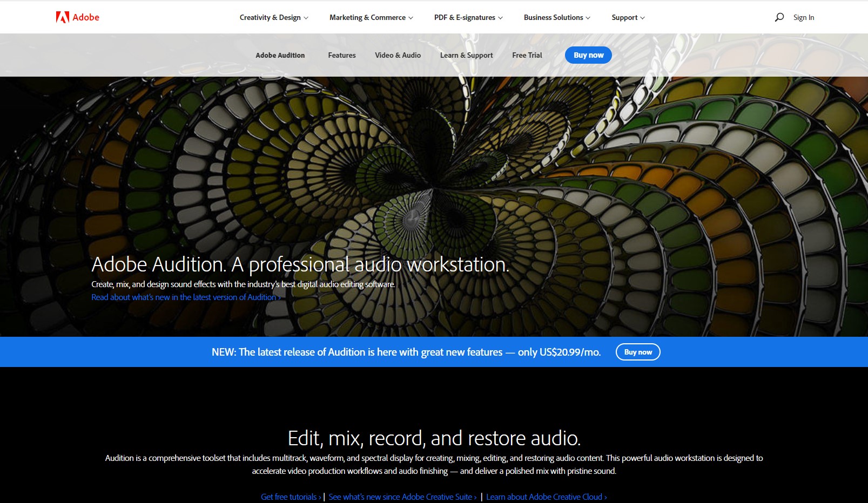Click the Create, mix, and design sound effects subtitle
The width and height of the screenshot is (868, 503).
[243, 284]
